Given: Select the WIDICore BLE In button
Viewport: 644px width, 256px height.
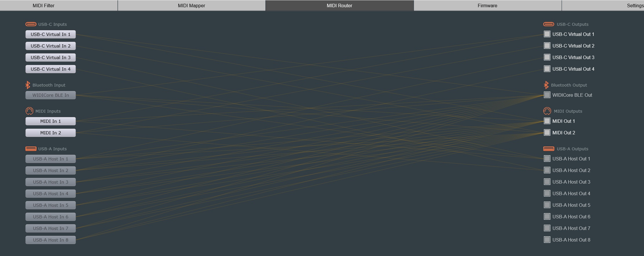Looking at the screenshot, I should 50,95.
